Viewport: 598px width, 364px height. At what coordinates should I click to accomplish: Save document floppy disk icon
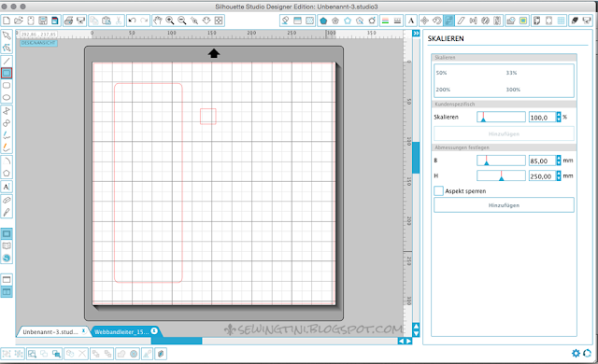43,21
